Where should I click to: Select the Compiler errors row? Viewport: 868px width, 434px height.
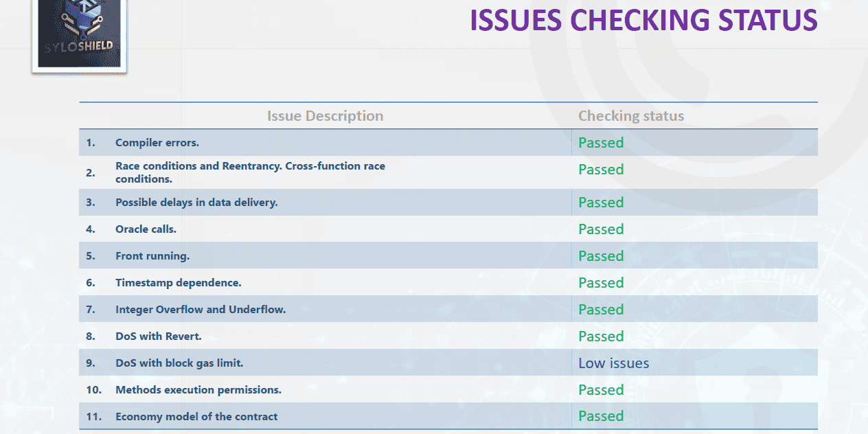pyautogui.click(x=448, y=143)
